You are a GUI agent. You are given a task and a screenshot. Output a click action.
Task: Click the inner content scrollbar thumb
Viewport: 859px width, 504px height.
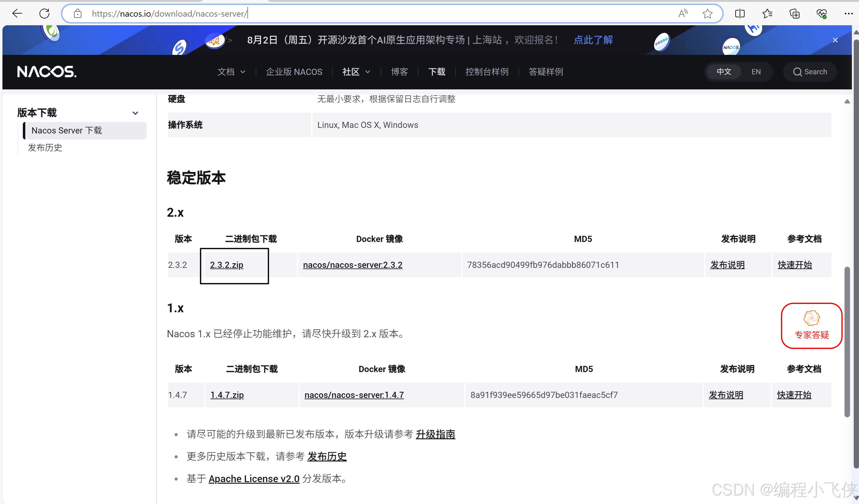pyautogui.click(x=847, y=342)
